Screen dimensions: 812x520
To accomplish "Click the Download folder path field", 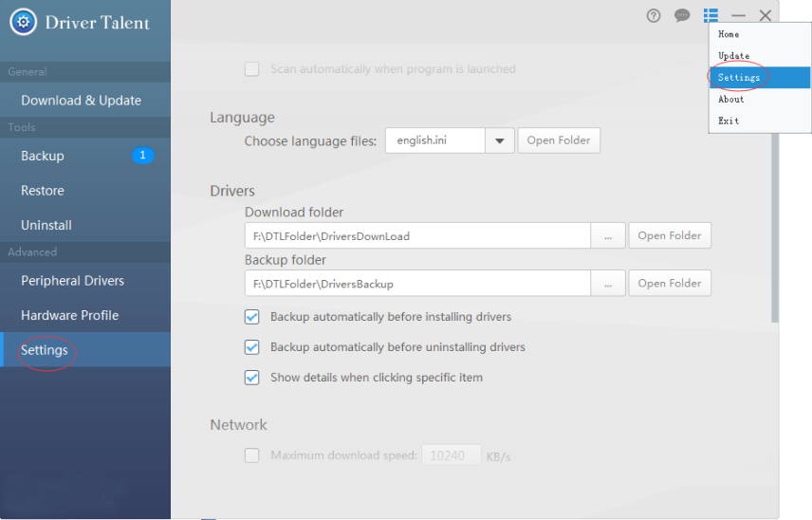I will pos(417,236).
